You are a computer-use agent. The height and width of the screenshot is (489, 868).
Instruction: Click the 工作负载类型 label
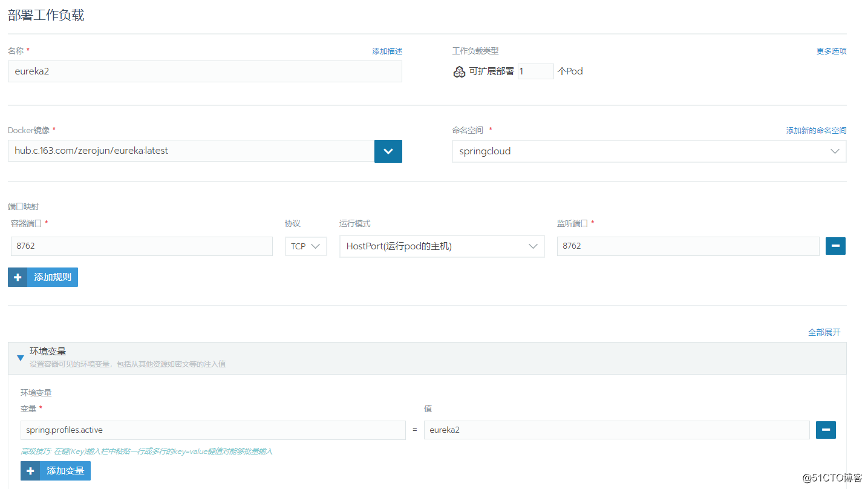tap(475, 51)
